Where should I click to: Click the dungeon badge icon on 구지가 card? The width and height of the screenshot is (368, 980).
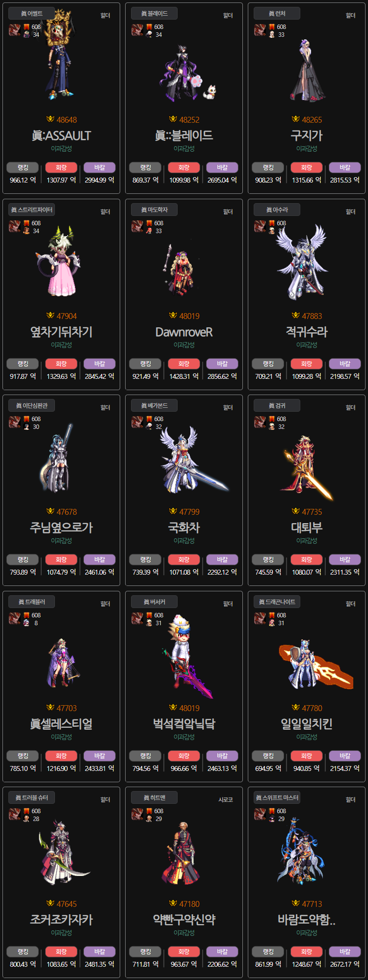260,30
